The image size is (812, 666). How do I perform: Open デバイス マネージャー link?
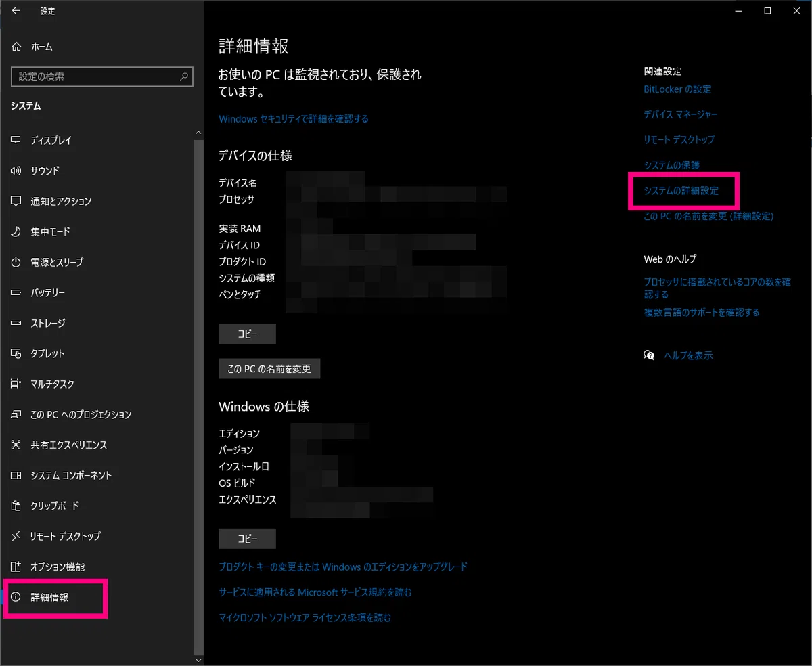[681, 114]
